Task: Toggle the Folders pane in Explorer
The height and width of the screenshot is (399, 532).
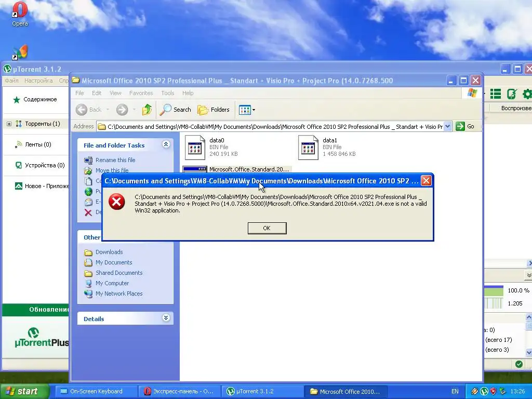Action: [x=214, y=110]
